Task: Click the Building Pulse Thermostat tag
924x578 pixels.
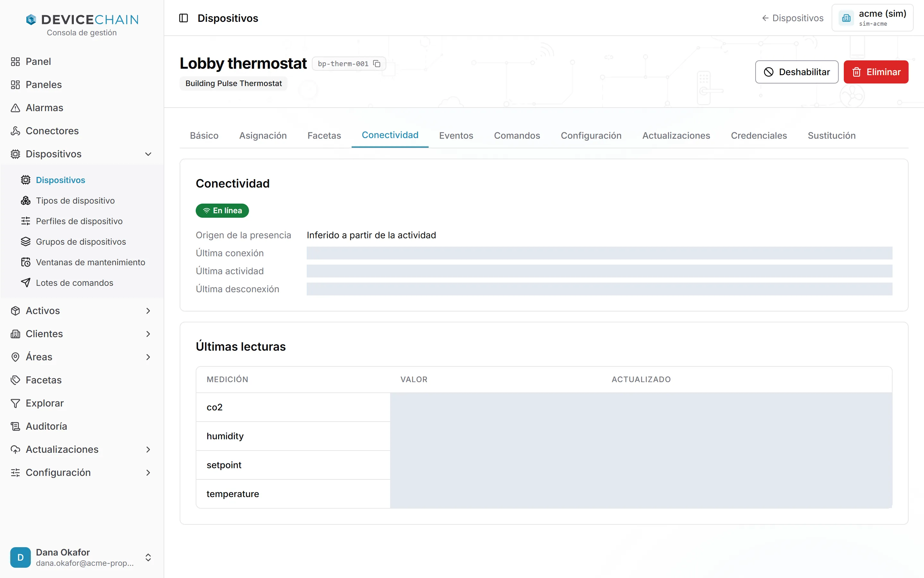Action: click(x=233, y=83)
